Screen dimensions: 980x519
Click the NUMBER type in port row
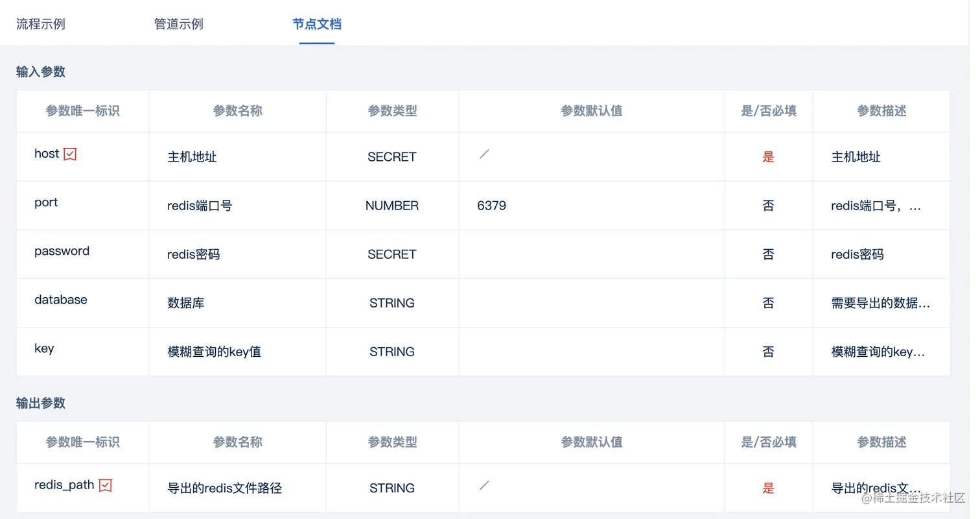[392, 206]
